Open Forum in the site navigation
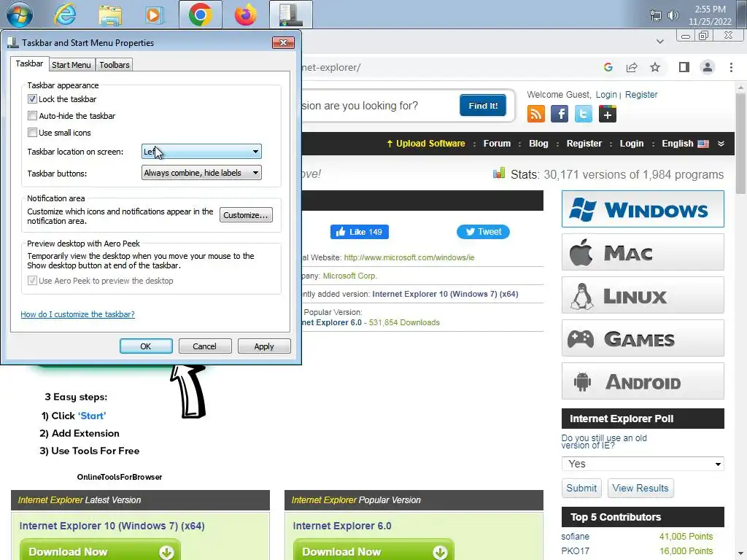Image resolution: width=747 pixels, height=560 pixels. tap(497, 144)
